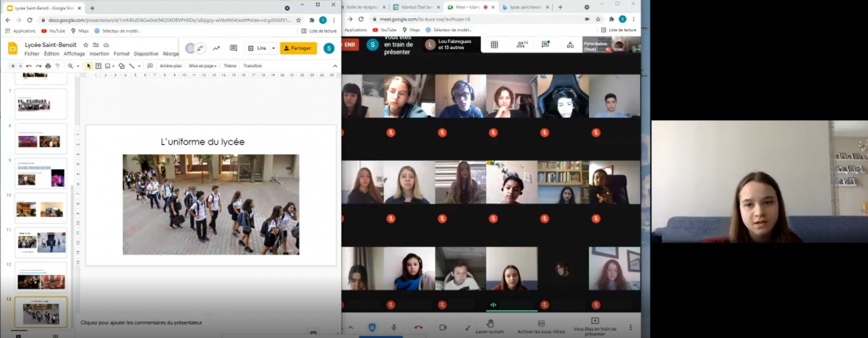Select slide 10 thumbnail in the filmstrip
This screenshot has height=338, width=868.
point(41,208)
